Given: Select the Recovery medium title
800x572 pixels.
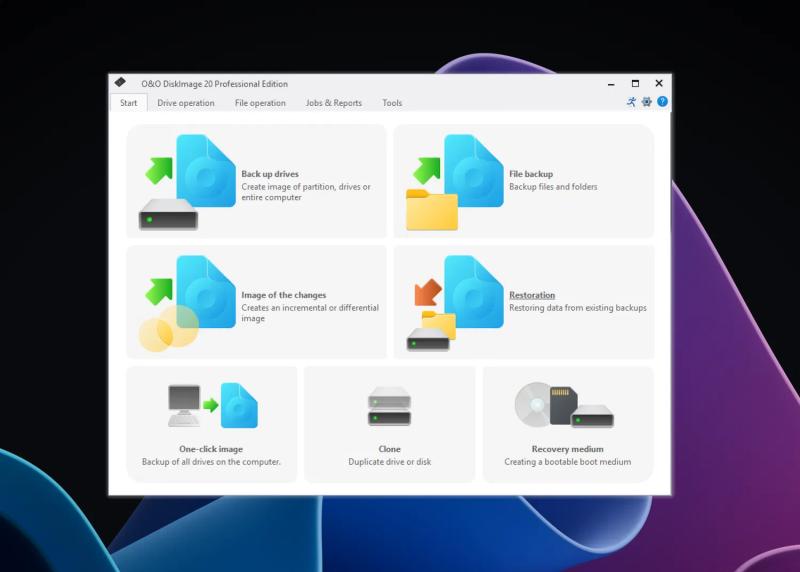Looking at the screenshot, I should click(567, 449).
